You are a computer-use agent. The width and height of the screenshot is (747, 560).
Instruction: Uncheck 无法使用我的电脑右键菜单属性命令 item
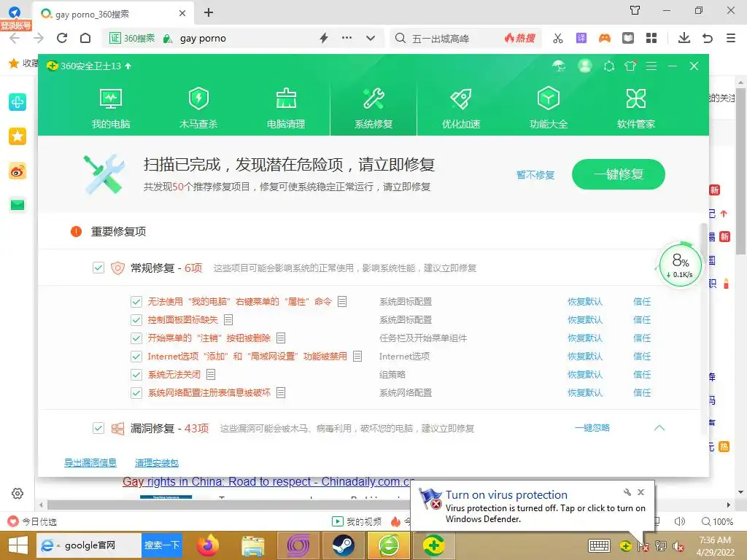tap(136, 301)
